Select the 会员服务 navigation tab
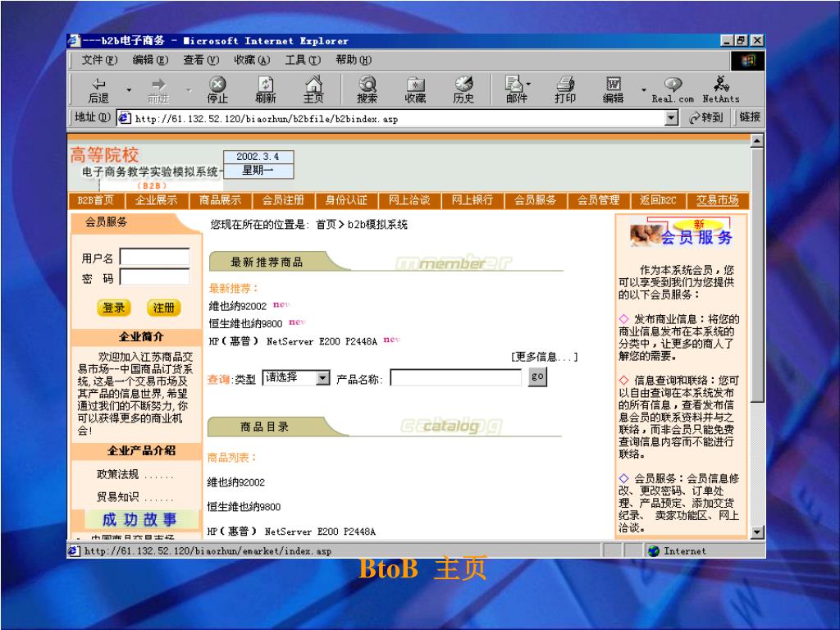Image resolution: width=840 pixels, height=630 pixels. tap(536, 200)
